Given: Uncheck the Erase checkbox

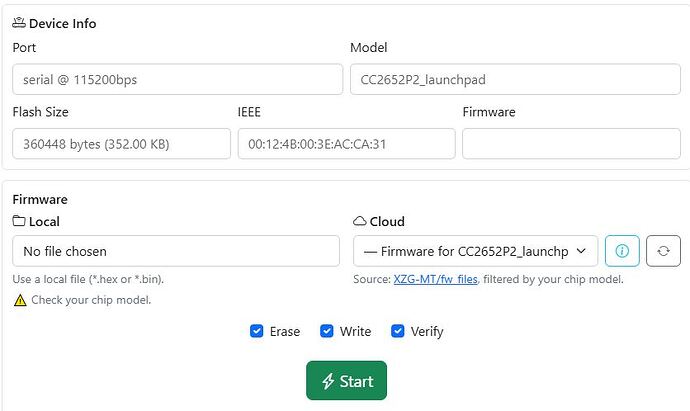Looking at the screenshot, I should 257,331.
